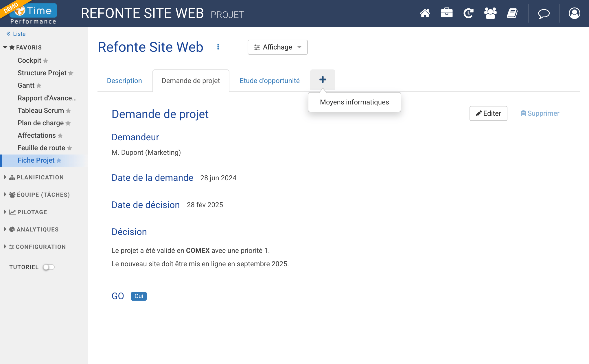Open the team users icon
Screen dimensions: 589x364
point(490,13)
